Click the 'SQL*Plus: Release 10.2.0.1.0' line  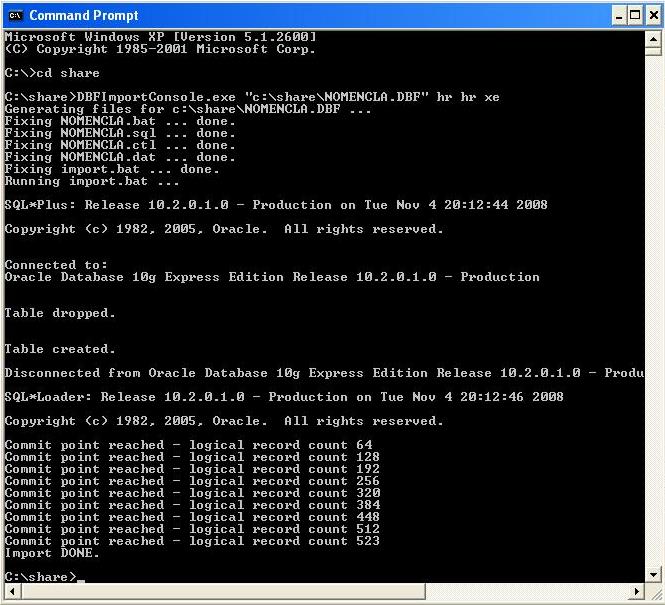coord(276,205)
